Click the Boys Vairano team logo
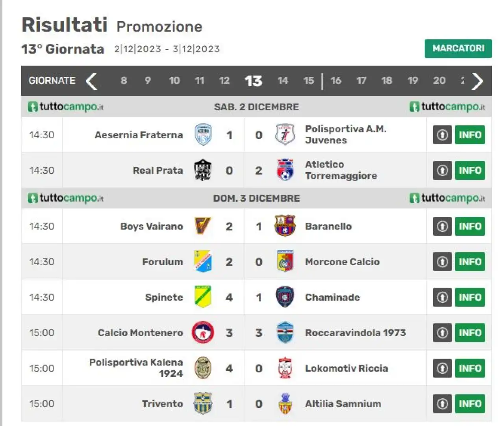 203,226
